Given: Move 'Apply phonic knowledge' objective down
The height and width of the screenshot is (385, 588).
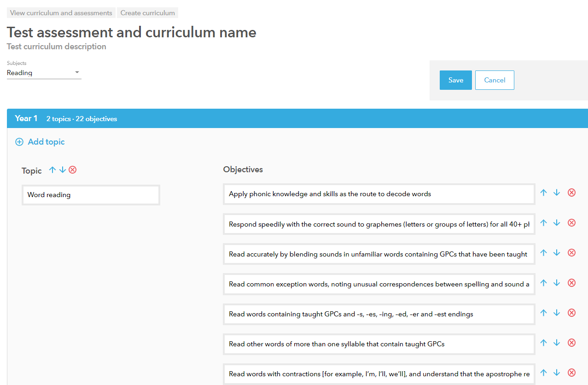Looking at the screenshot, I should tap(557, 192).
